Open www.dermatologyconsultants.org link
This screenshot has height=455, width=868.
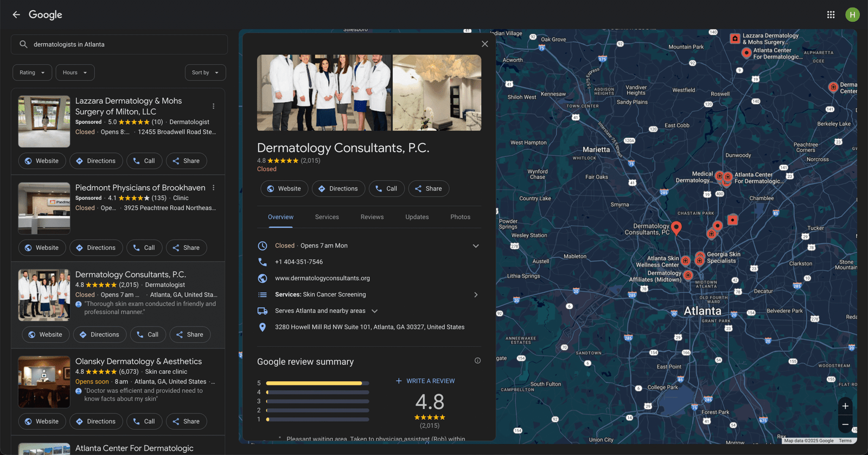[322, 278]
